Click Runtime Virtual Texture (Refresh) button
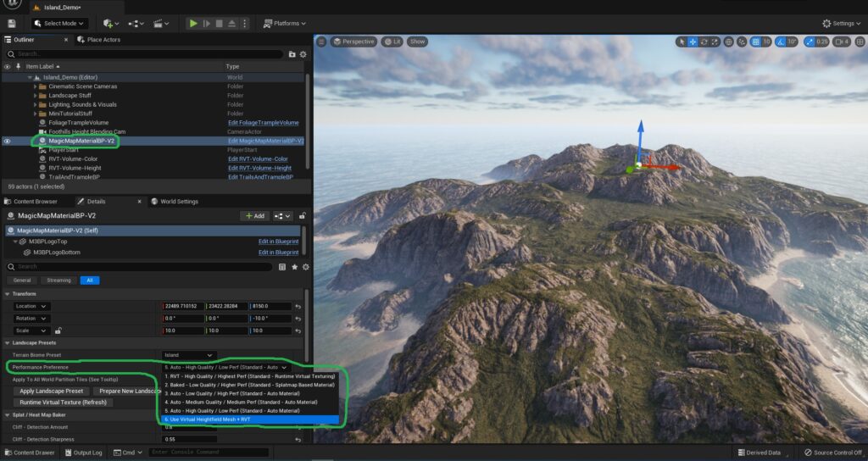 [x=63, y=403]
